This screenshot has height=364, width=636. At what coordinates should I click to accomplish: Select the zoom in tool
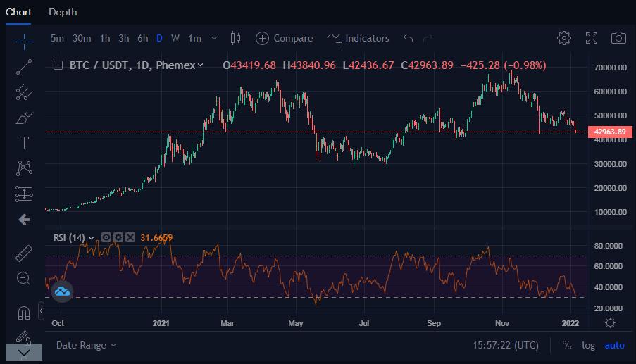23,279
